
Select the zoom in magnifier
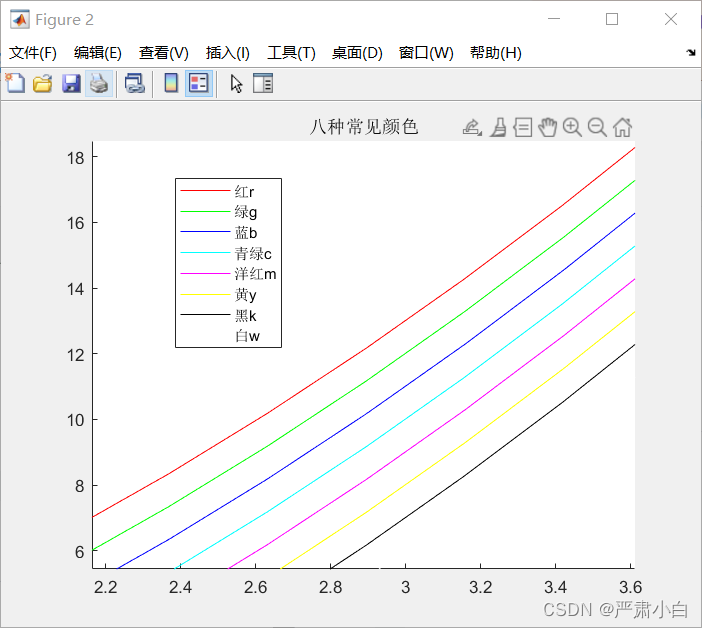(572, 128)
